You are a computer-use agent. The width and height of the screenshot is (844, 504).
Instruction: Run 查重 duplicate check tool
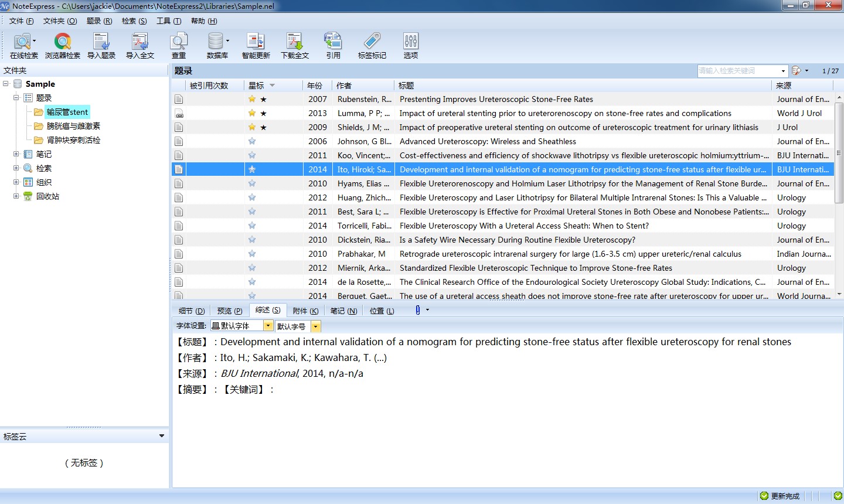[179, 46]
